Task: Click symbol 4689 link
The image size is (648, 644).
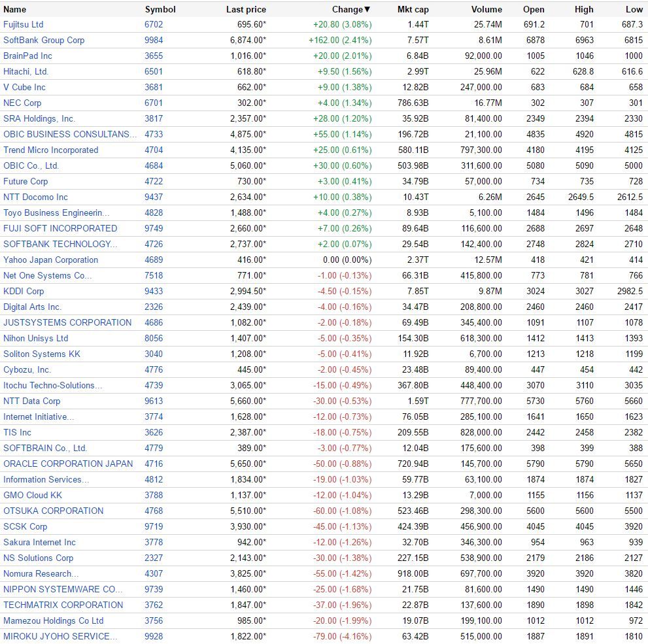Action: point(154,260)
